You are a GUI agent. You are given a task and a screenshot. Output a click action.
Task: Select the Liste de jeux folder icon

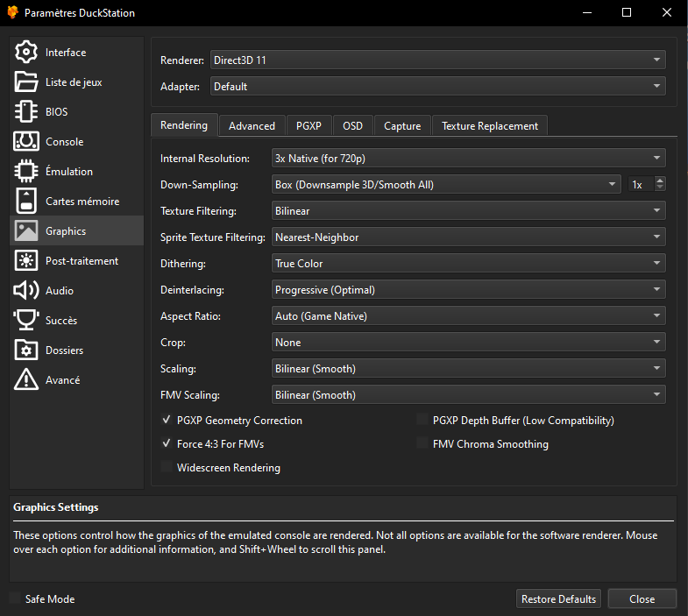point(26,82)
